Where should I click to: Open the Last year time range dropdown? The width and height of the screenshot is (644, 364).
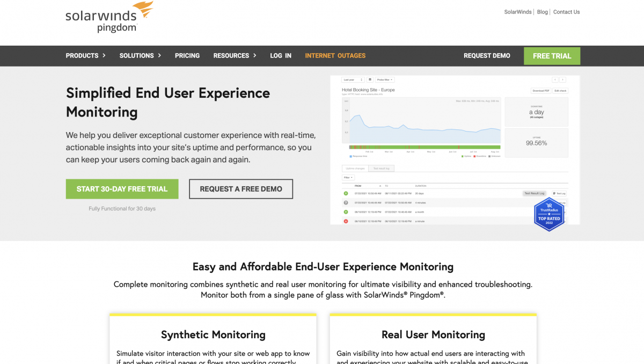(x=352, y=79)
